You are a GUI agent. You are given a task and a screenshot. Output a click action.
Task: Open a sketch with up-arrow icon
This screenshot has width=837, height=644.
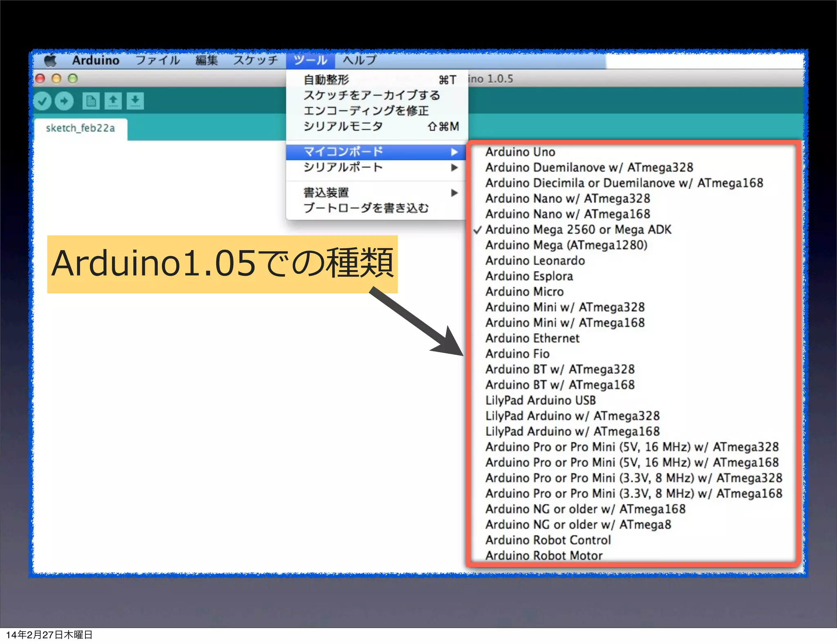113,101
